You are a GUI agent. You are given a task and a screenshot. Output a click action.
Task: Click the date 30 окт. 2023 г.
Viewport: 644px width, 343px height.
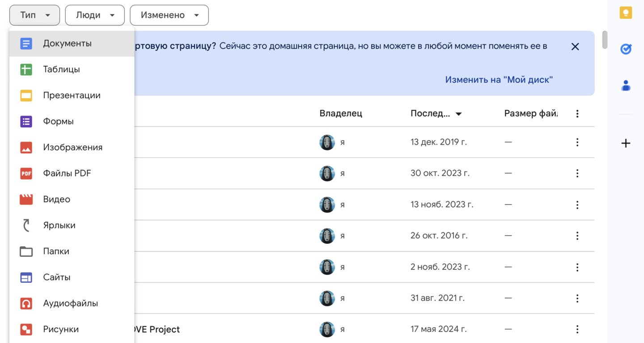click(440, 173)
